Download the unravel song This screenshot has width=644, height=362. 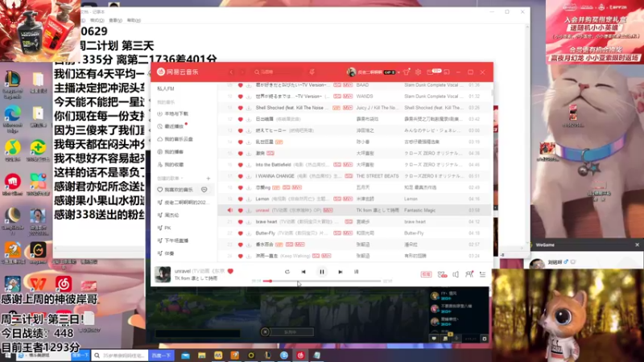249,210
